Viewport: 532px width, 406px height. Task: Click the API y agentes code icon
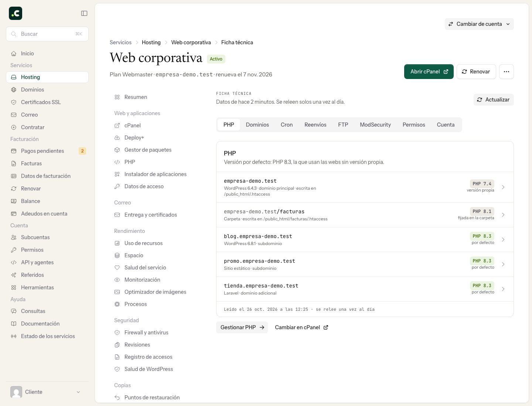tap(14, 262)
